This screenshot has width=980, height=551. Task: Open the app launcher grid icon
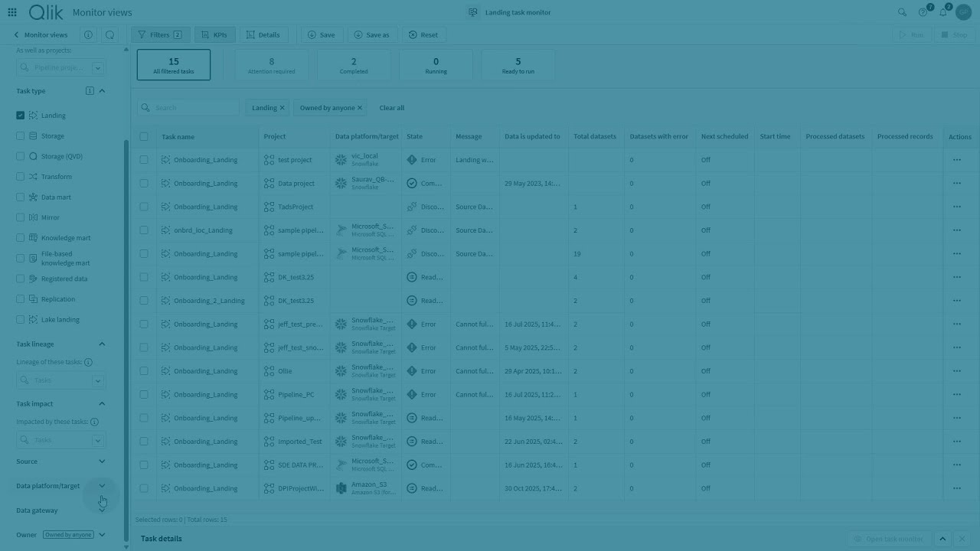pos(11,12)
